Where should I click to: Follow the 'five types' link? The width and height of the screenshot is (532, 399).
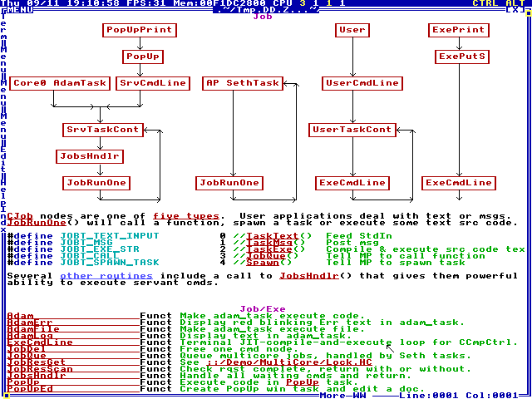click(x=186, y=216)
